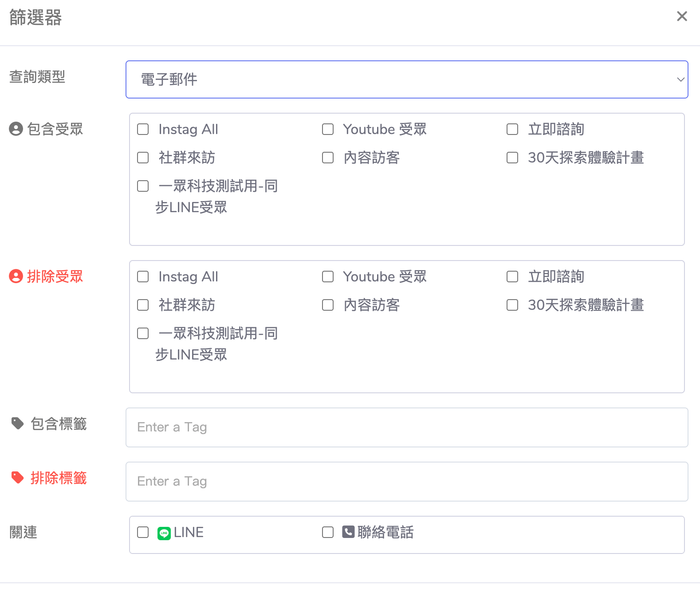Tick 立即諮詢 in the exclude audience list

pos(512,277)
